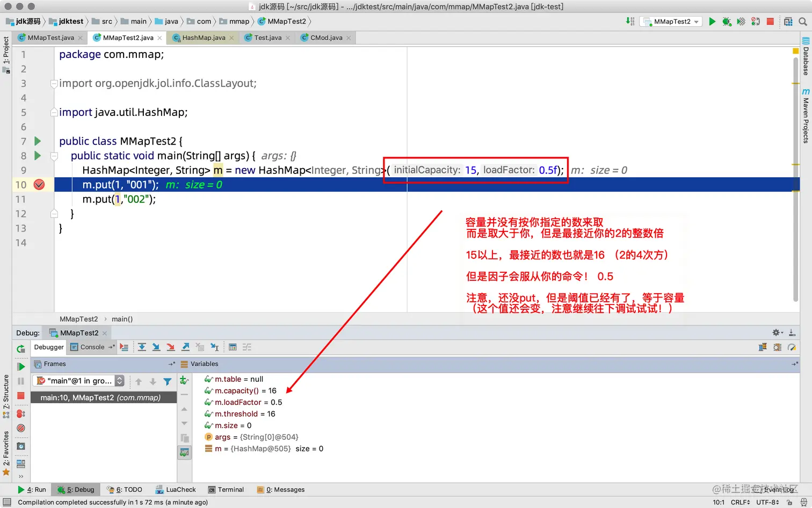Toggle Mute Breakpoints in debug sidebar
This screenshot has width=812, height=508.
(x=21, y=428)
